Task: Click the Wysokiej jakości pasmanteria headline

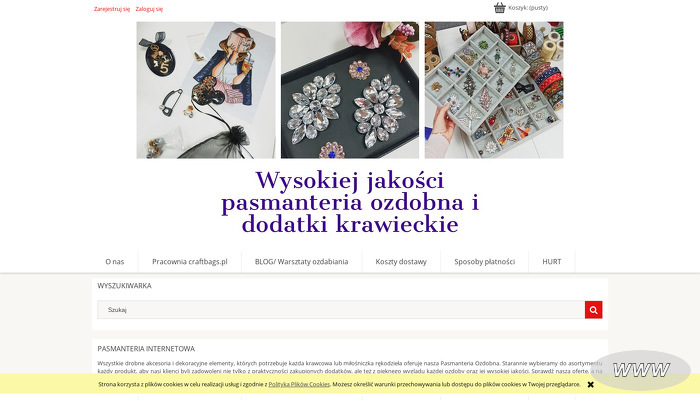Action: tap(350, 202)
